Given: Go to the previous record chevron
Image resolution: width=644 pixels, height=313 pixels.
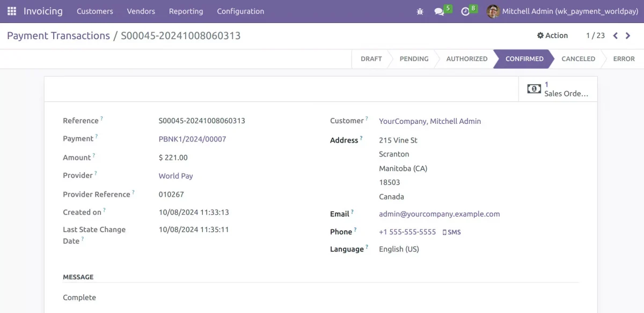Looking at the screenshot, I should 615,35.
